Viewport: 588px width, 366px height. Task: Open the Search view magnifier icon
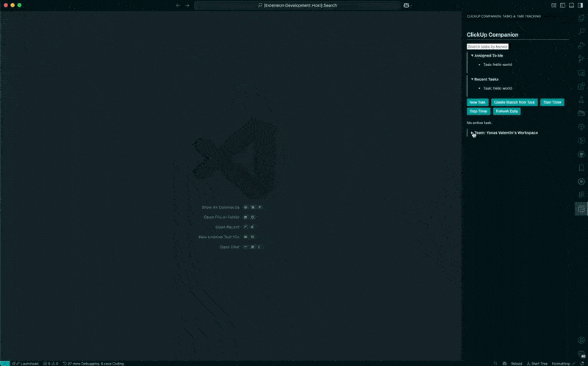click(581, 32)
